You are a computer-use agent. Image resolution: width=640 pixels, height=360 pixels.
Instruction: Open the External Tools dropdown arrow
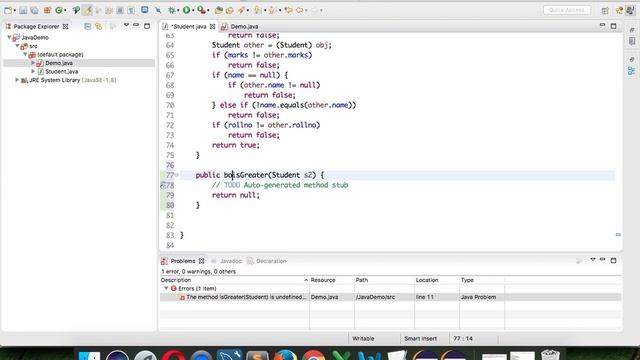pos(208,11)
